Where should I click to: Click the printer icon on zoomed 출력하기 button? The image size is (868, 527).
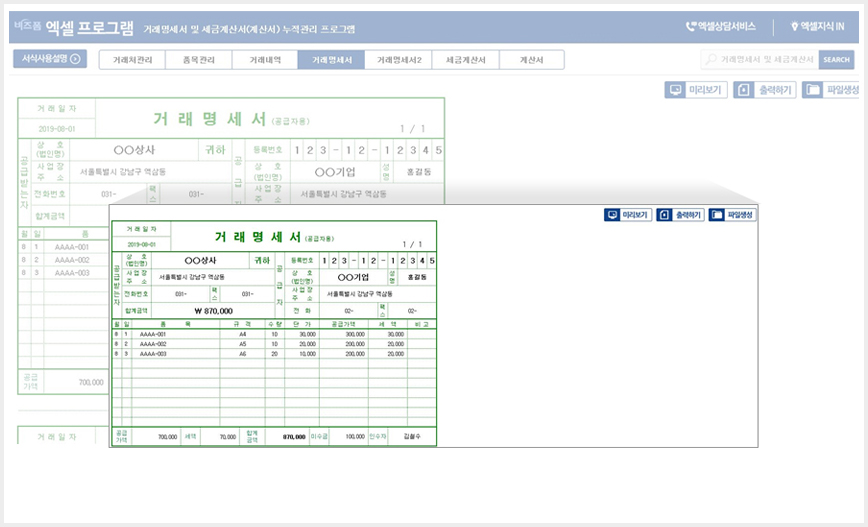pos(664,215)
